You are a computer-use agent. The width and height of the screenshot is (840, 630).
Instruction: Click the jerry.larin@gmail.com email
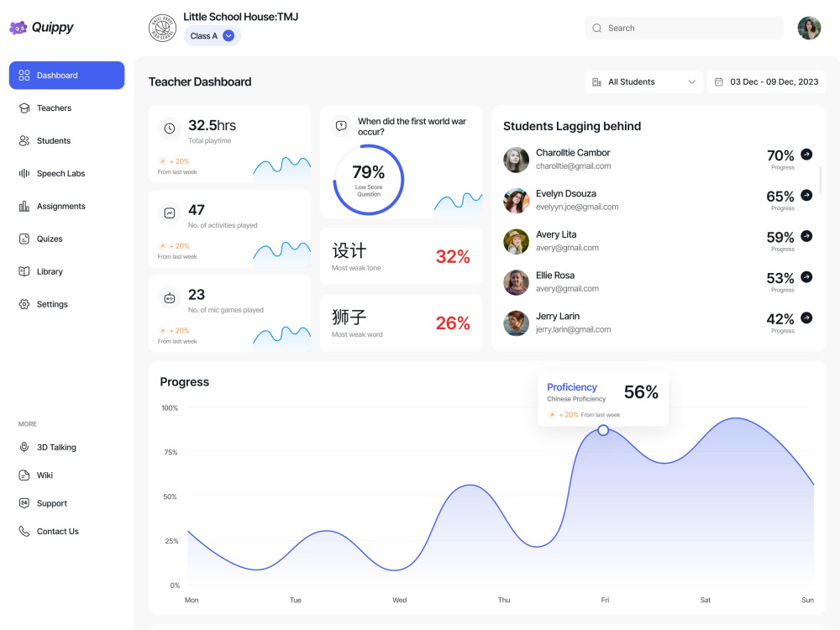tap(573, 329)
